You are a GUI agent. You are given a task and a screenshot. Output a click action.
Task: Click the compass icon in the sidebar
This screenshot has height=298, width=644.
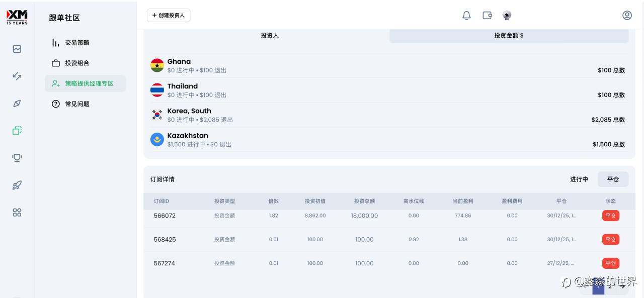pos(17,103)
